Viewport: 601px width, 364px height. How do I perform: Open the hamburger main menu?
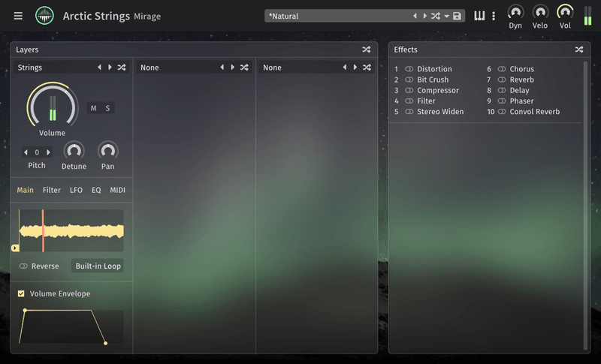pyautogui.click(x=18, y=16)
